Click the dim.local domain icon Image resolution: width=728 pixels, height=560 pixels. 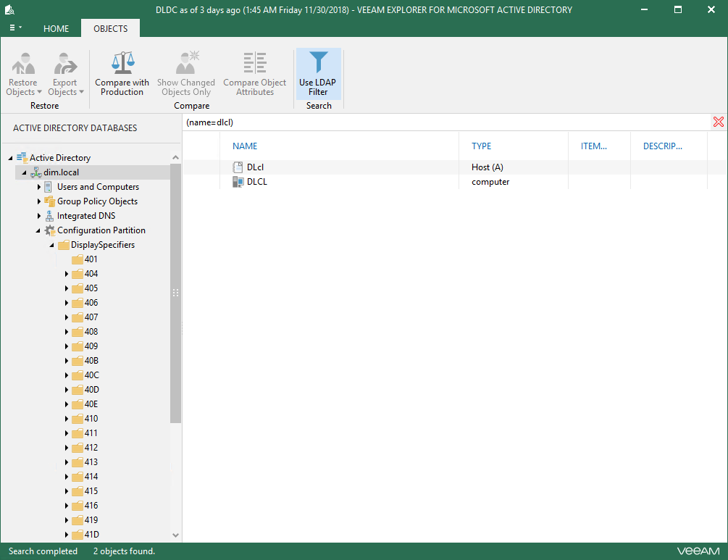click(35, 172)
